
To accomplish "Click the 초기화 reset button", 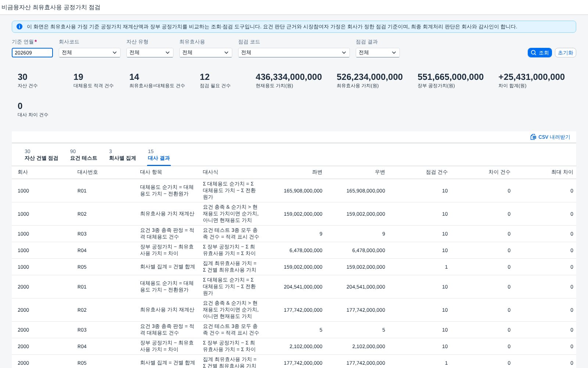I will [565, 53].
